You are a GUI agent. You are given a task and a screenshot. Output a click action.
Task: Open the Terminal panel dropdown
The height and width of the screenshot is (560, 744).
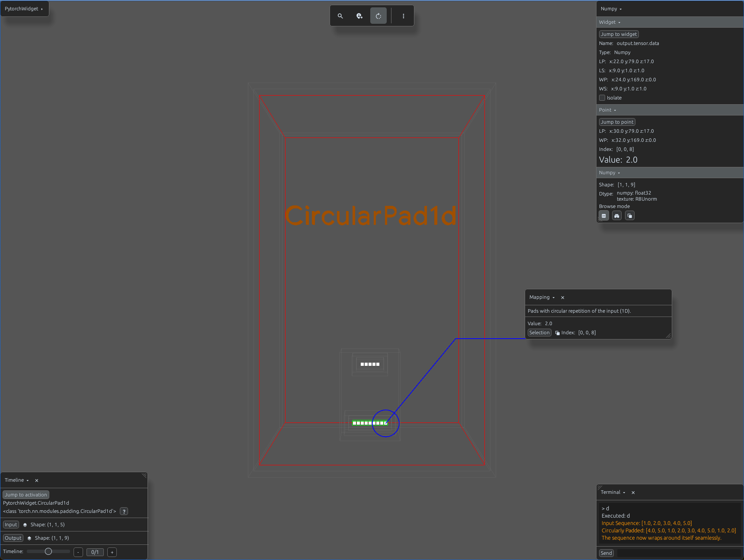click(613, 493)
